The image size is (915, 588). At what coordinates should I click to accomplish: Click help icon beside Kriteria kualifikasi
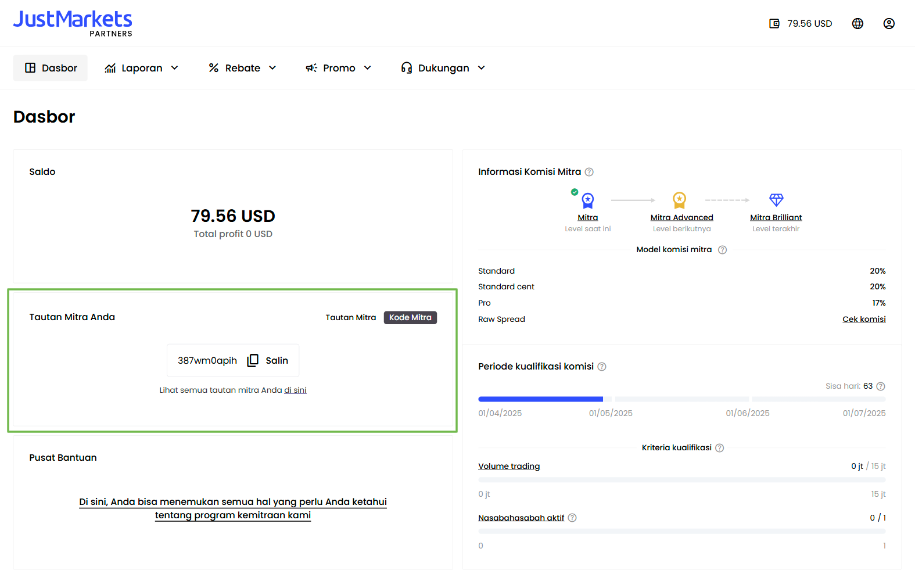[x=719, y=448]
